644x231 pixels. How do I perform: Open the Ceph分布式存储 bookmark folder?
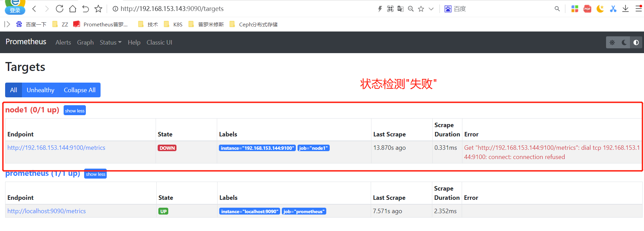(x=253, y=24)
